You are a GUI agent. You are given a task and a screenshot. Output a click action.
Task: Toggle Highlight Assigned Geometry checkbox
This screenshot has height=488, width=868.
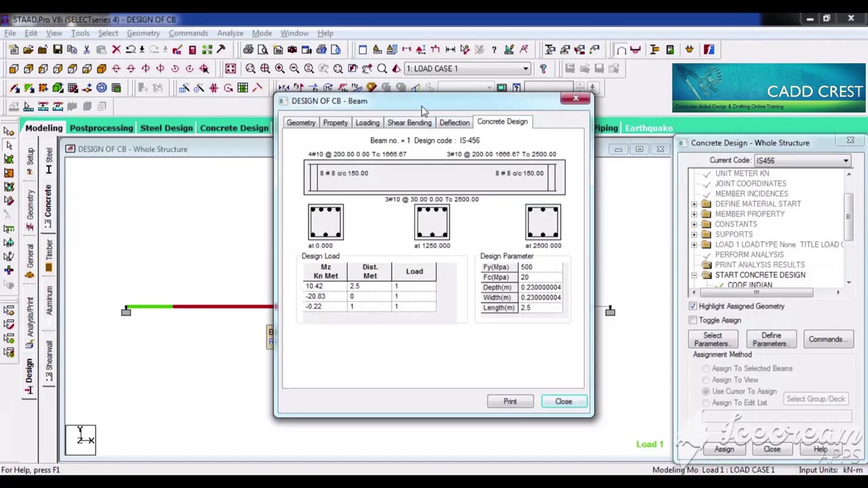click(692, 306)
